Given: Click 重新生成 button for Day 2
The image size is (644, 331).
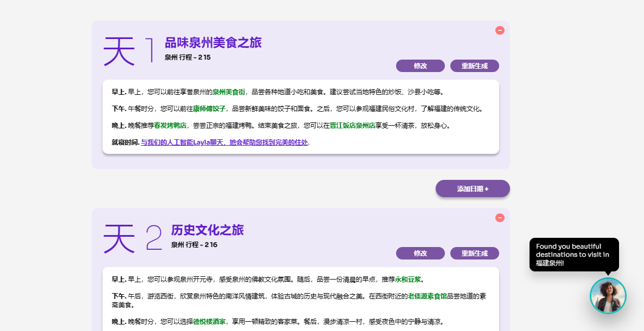Looking at the screenshot, I should coord(474,254).
